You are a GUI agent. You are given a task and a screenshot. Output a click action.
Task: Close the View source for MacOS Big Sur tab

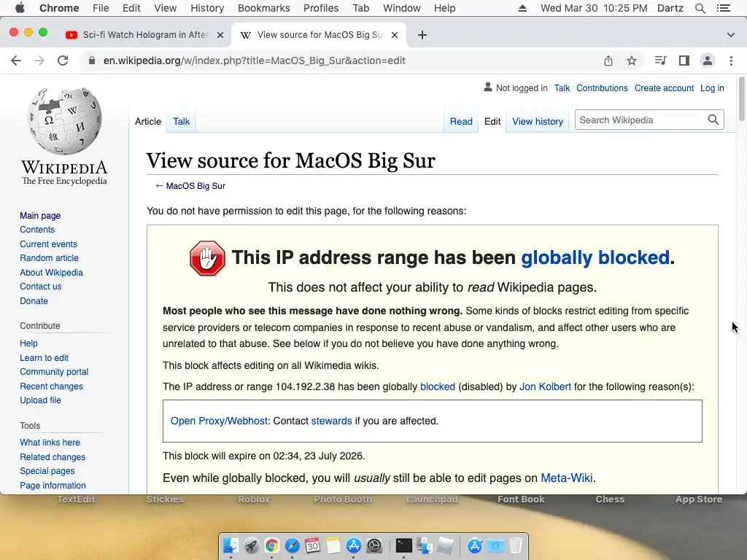pyautogui.click(x=395, y=35)
